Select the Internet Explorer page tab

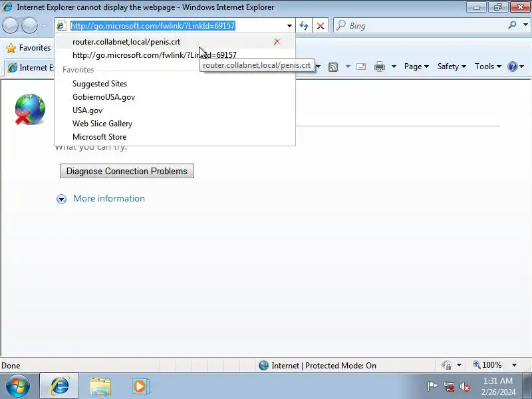[31, 68]
